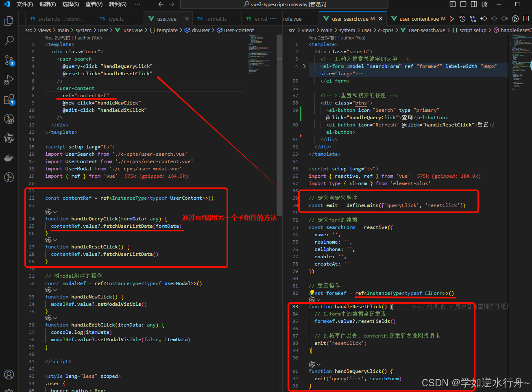The height and width of the screenshot is (392, 532).
Task: Open the 编辑(E) menu
Action: pos(48,4)
